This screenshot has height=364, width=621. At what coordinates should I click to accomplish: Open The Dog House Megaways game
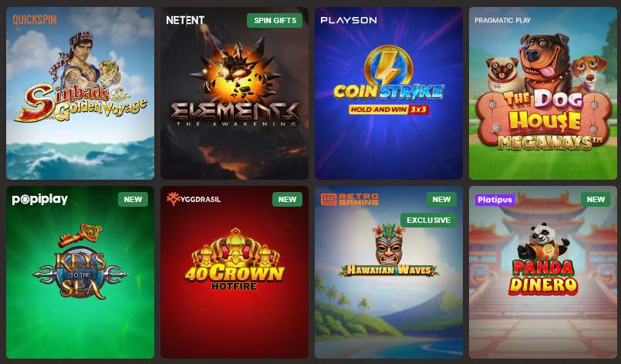(543, 93)
